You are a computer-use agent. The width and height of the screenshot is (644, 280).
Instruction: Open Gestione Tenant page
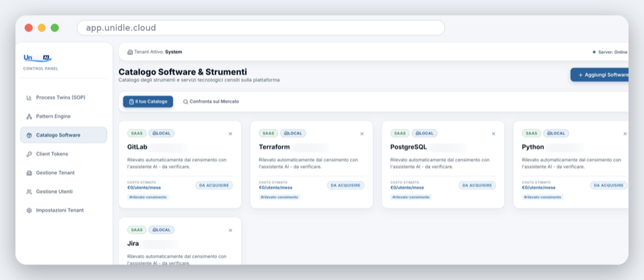[x=64, y=173]
